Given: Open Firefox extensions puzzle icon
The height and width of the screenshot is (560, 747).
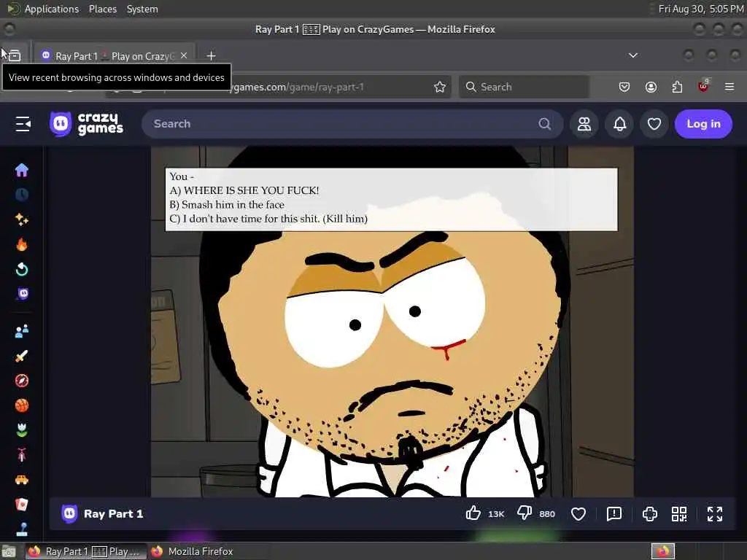Looking at the screenshot, I should point(677,87).
